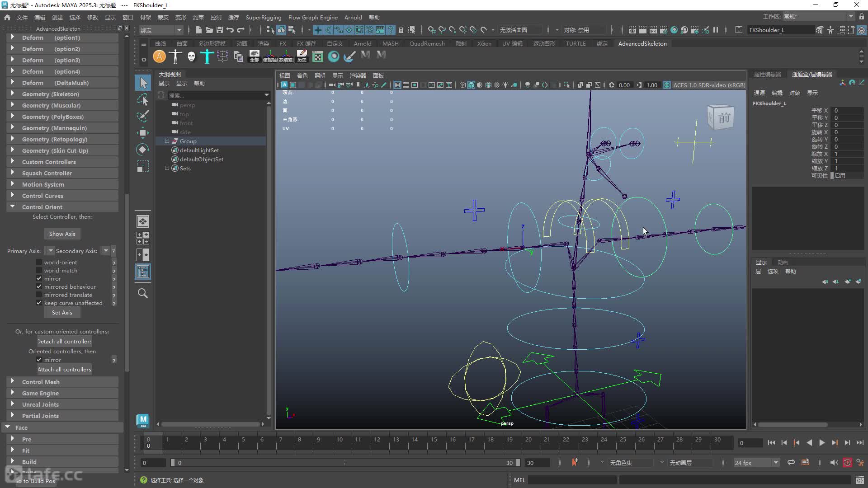Click the viewport front view cube
This screenshot has height=488, width=868.
click(721, 117)
